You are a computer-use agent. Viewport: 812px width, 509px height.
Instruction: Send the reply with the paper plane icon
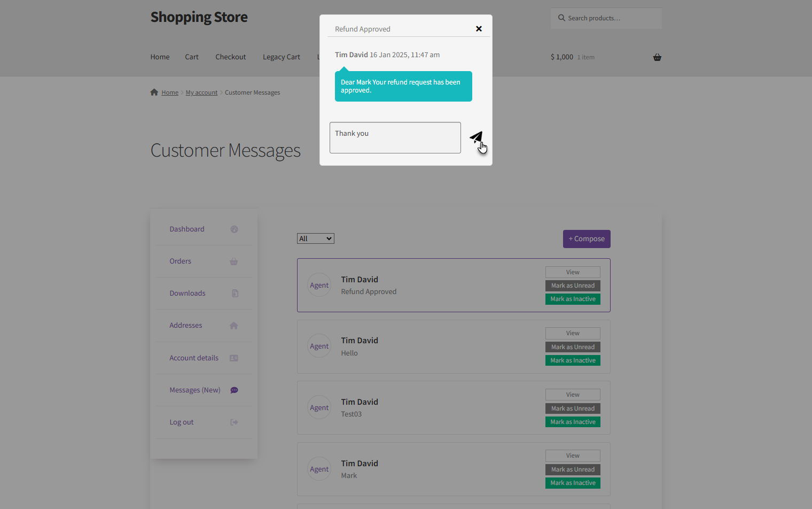(477, 137)
